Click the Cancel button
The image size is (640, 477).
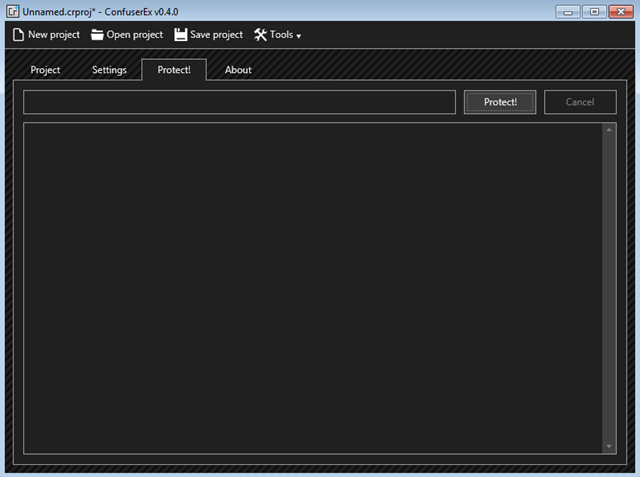click(x=580, y=102)
